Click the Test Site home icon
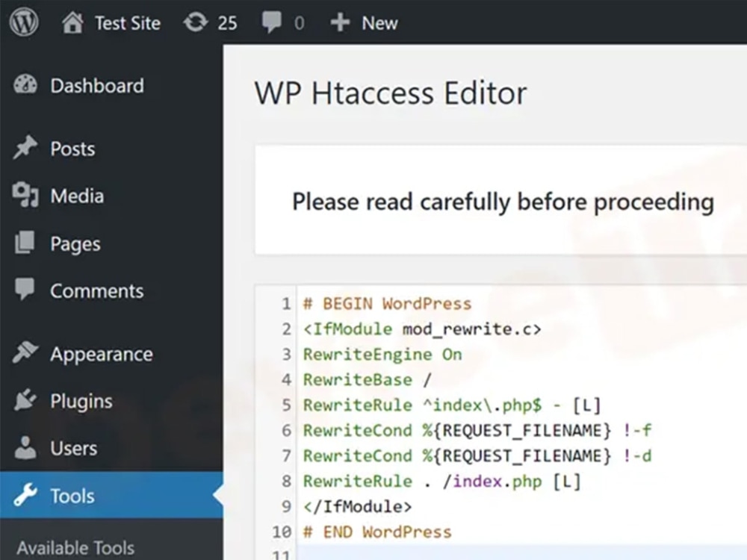The height and width of the screenshot is (560, 747). (x=72, y=23)
